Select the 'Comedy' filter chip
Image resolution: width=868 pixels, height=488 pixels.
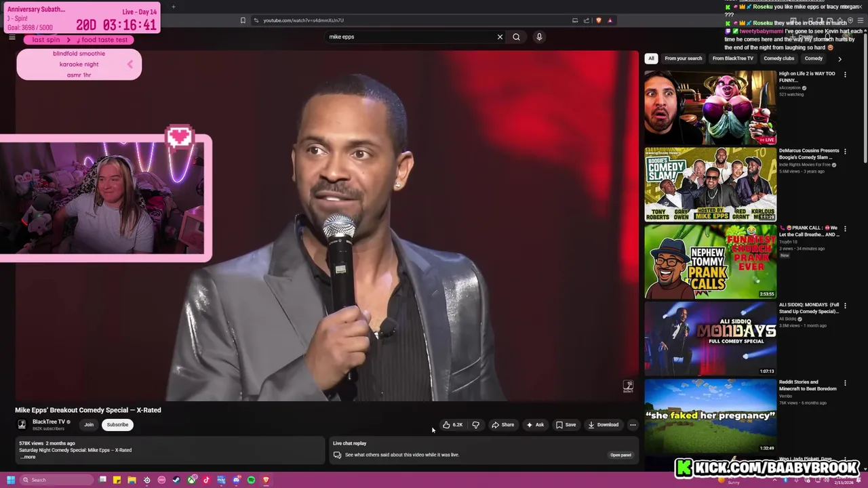813,58
